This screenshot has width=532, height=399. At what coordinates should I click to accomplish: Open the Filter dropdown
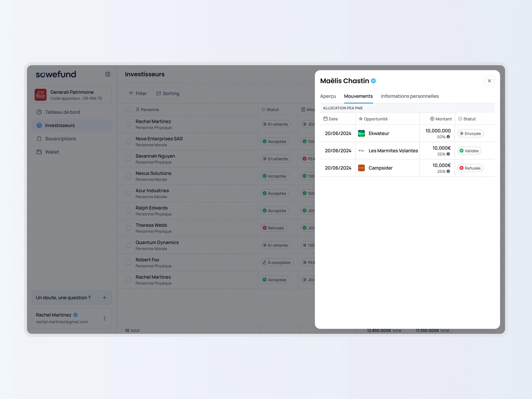point(137,93)
